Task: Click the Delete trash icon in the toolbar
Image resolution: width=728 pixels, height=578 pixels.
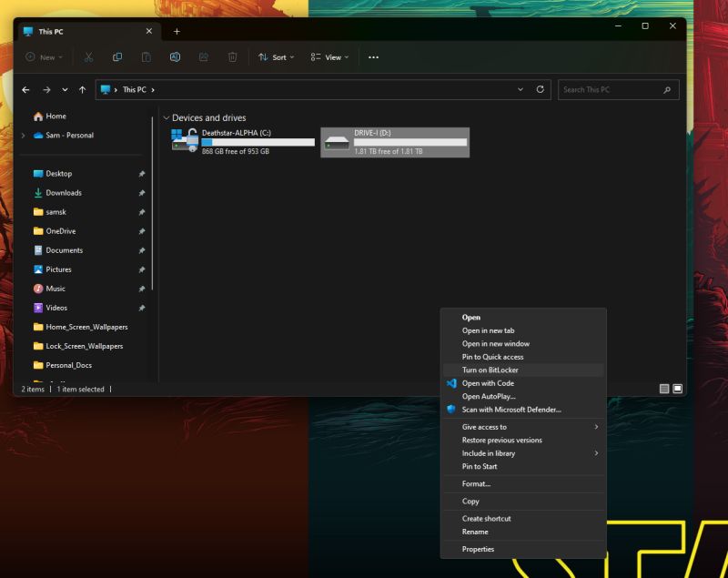Action: [x=233, y=57]
